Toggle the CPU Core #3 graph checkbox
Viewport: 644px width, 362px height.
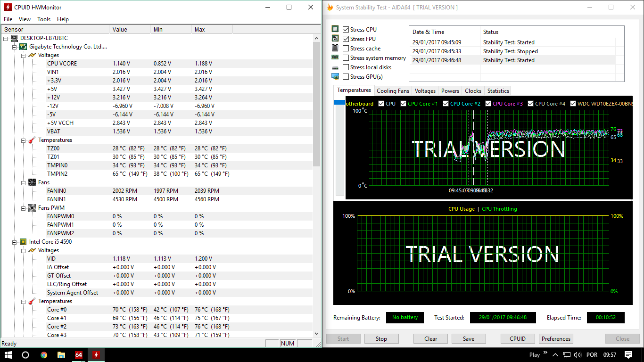pos(488,104)
